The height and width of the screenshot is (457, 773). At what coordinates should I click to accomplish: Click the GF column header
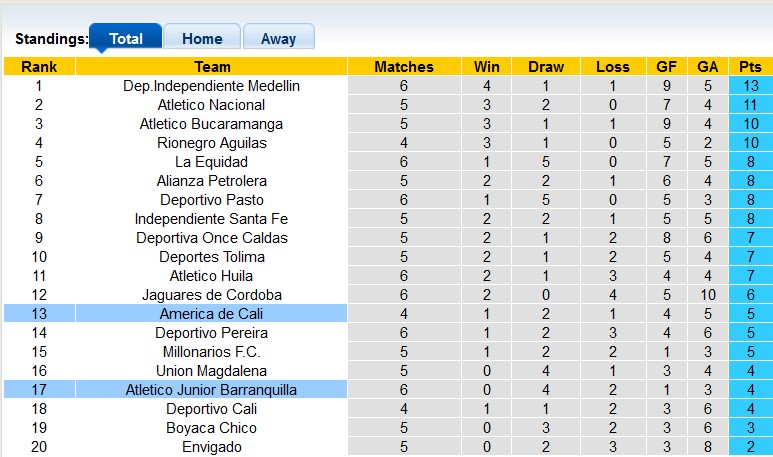point(666,67)
